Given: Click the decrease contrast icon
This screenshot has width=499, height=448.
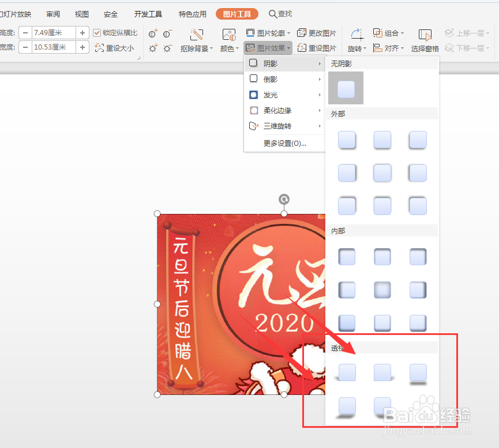Looking at the screenshot, I should tap(167, 33).
